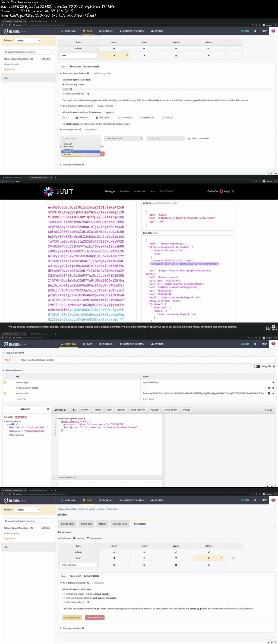Open the Relay API info icon

(274, 366)
